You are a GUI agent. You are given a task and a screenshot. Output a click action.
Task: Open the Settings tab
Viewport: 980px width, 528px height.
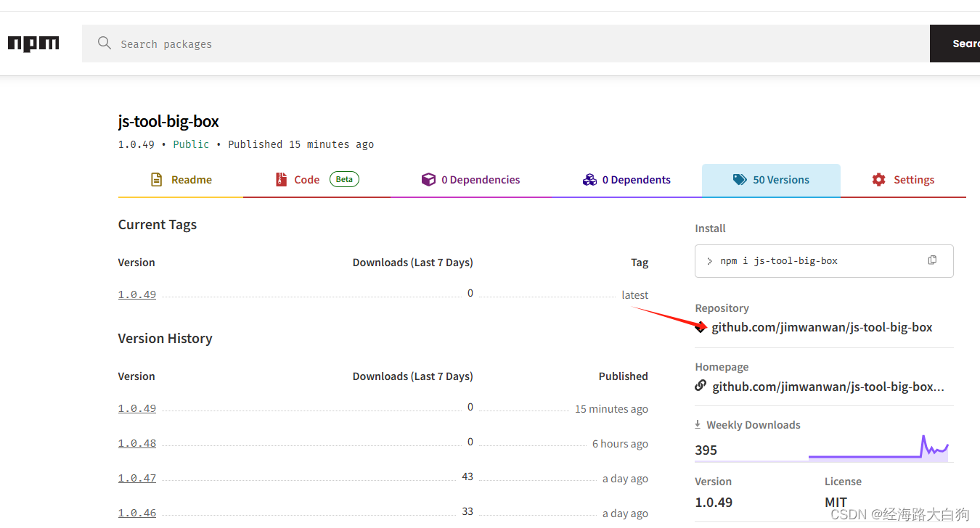[x=903, y=180]
